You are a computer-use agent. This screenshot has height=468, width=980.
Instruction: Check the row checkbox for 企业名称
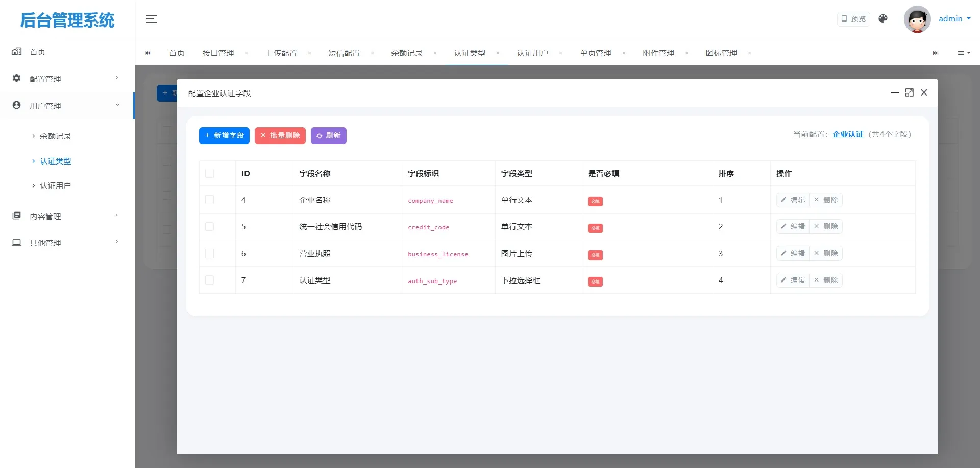(210, 200)
